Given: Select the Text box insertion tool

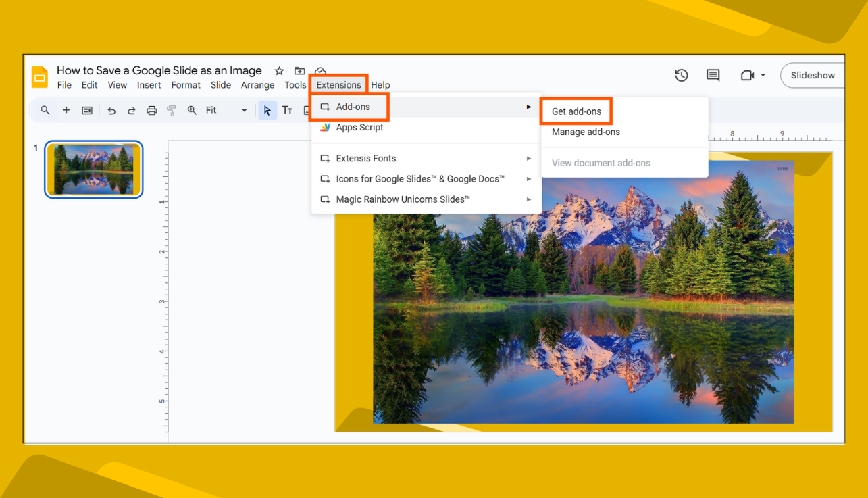Looking at the screenshot, I should 286,109.
